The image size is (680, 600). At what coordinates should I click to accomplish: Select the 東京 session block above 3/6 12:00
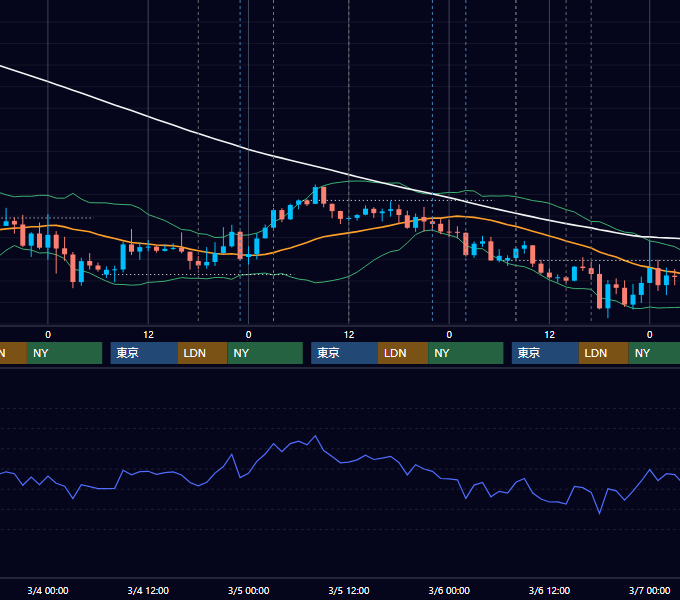[545, 353]
